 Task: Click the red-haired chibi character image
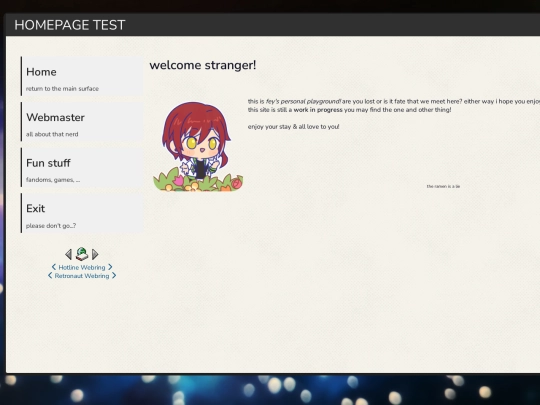pyautogui.click(x=198, y=146)
